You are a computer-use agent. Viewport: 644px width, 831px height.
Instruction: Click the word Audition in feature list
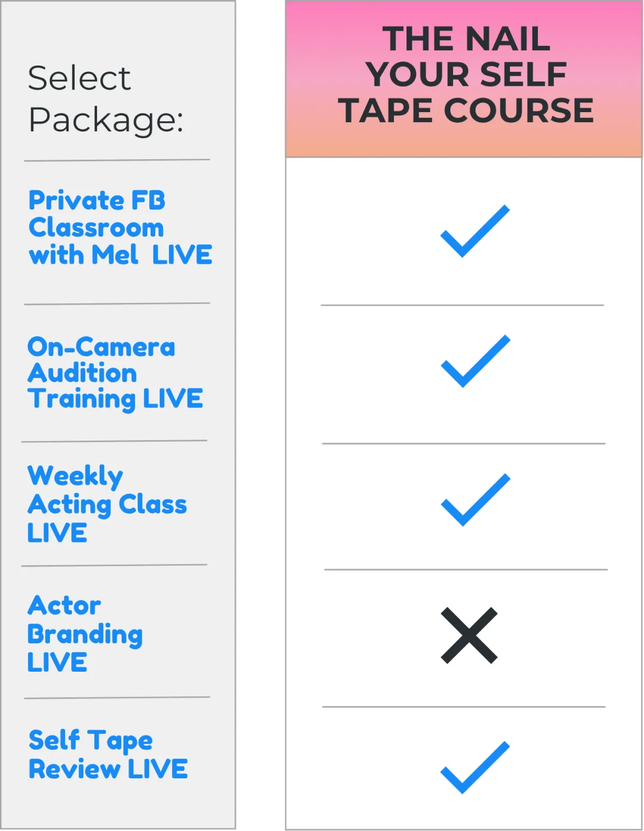tap(82, 373)
